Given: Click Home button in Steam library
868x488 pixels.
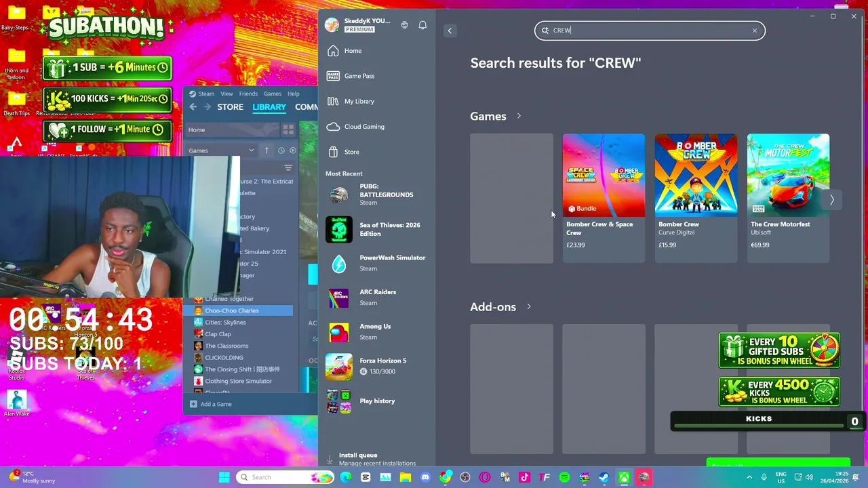Looking at the screenshot, I should pyautogui.click(x=232, y=129).
